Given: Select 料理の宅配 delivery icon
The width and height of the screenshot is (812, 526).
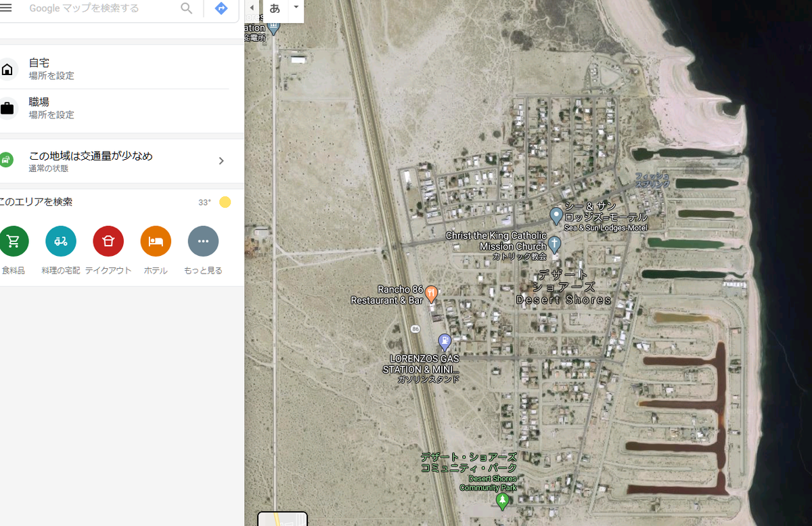Looking at the screenshot, I should pos(61,241).
